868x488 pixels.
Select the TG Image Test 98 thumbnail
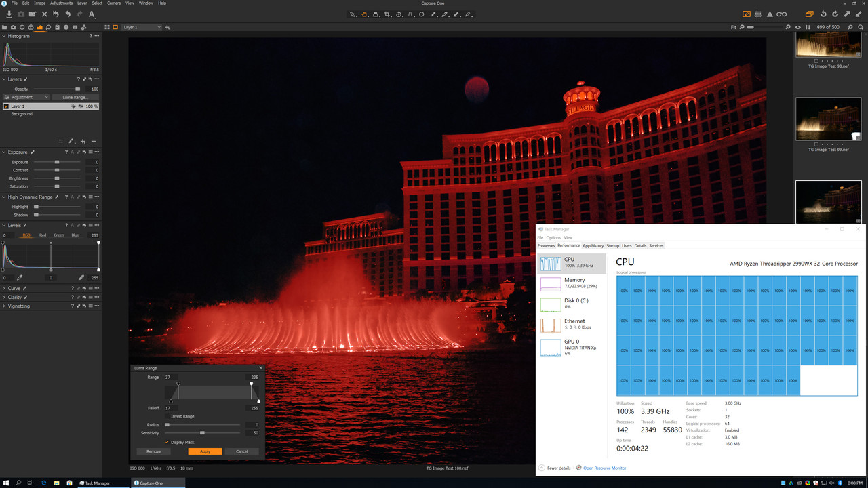click(829, 43)
